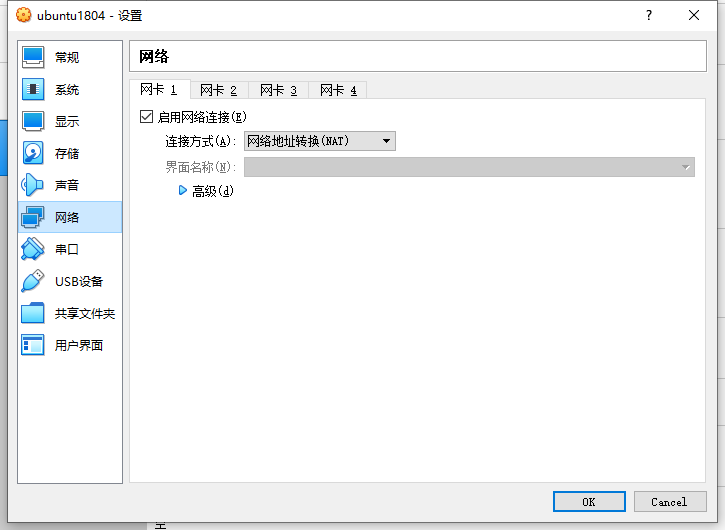The image size is (725, 530).
Task: Switch to the 网卡 4 tab
Action: pos(338,90)
